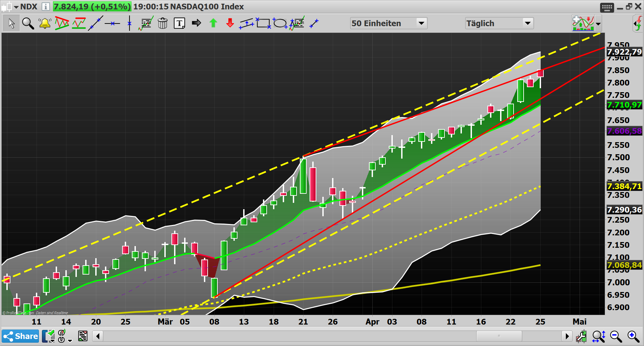Click the NASDAQ100 Index title text
The image size is (644, 346).
(207, 6)
